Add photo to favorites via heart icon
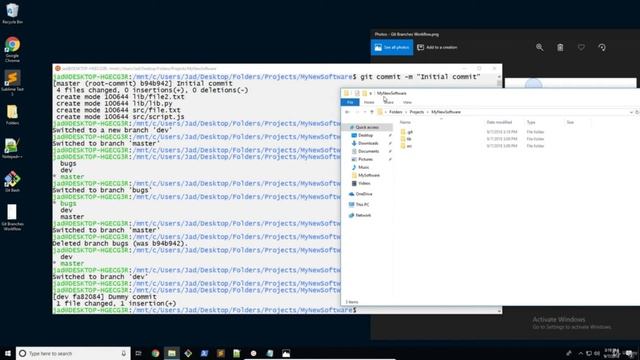Viewport: 640px width, 360px height. coord(581,47)
